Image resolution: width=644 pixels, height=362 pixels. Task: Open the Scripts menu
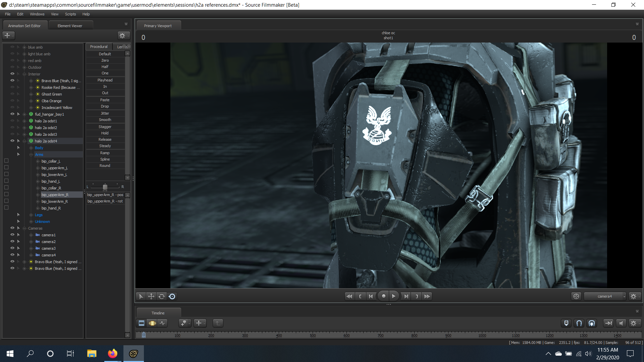click(x=70, y=14)
